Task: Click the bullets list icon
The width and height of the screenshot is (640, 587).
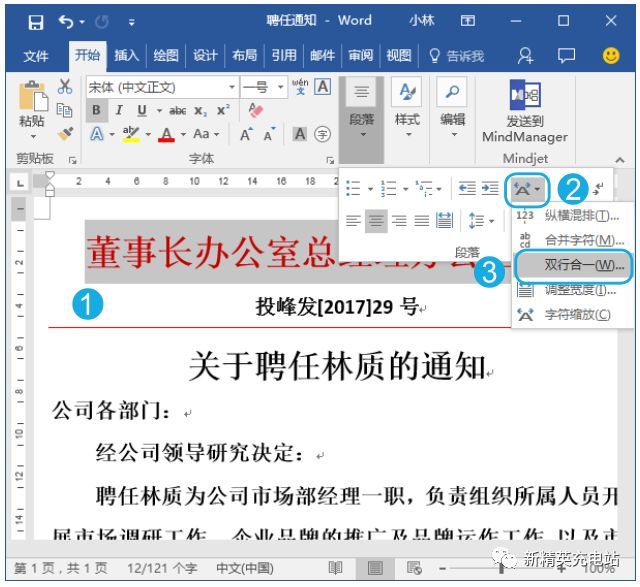Action: point(353,189)
